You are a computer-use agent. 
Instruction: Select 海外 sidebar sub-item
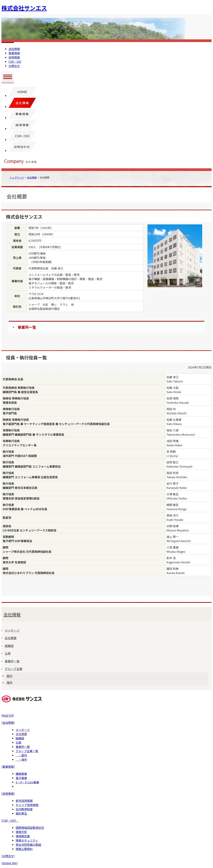pyautogui.click(x=9, y=683)
